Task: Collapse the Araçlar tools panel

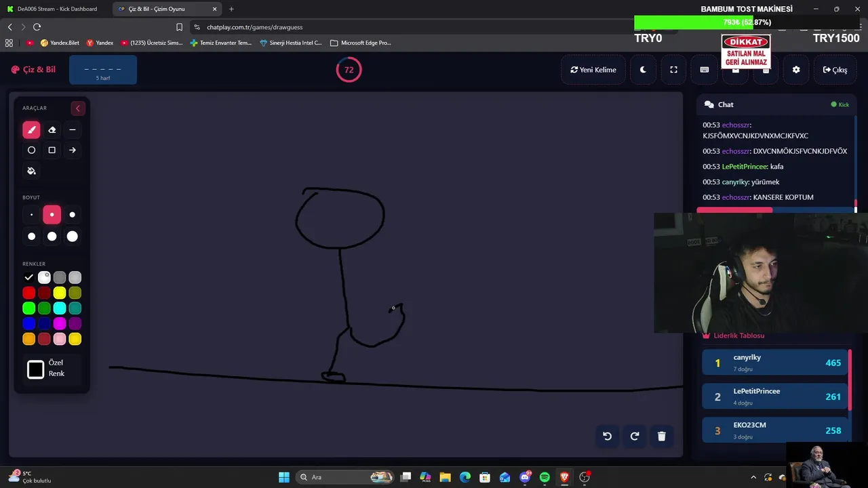Action: click(77, 108)
